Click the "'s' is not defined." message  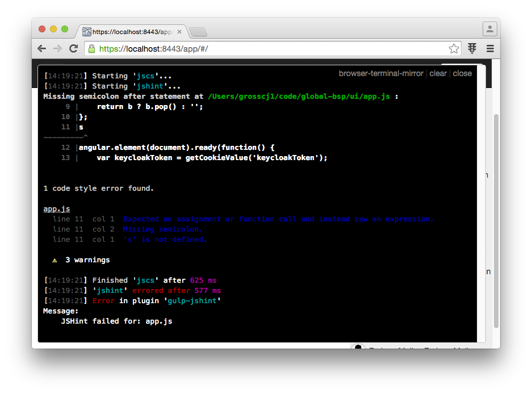(165, 240)
